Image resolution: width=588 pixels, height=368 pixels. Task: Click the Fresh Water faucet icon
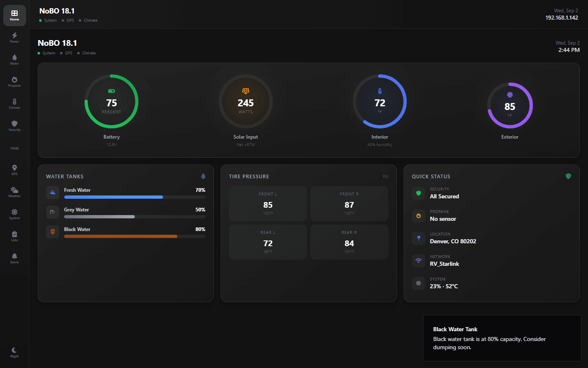click(x=53, y=193)
